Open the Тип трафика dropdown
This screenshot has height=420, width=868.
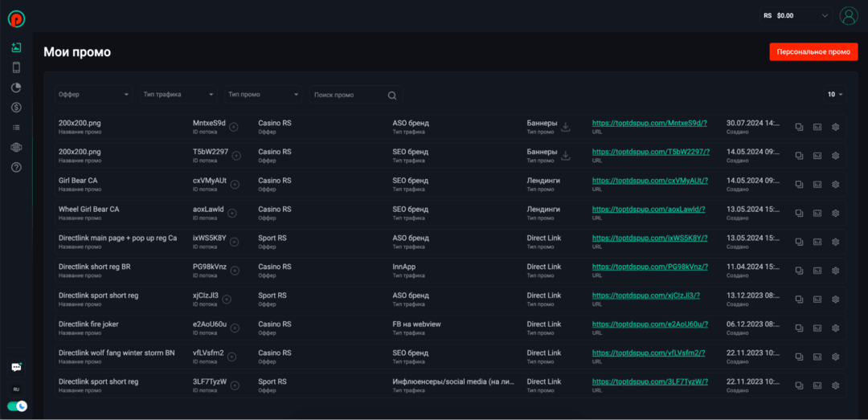coord(178,95)
